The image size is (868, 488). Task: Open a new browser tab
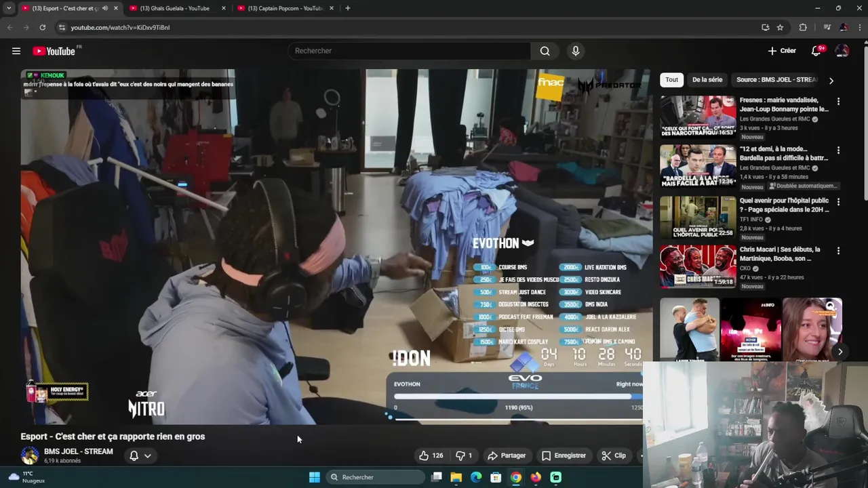tap(348, 8)
